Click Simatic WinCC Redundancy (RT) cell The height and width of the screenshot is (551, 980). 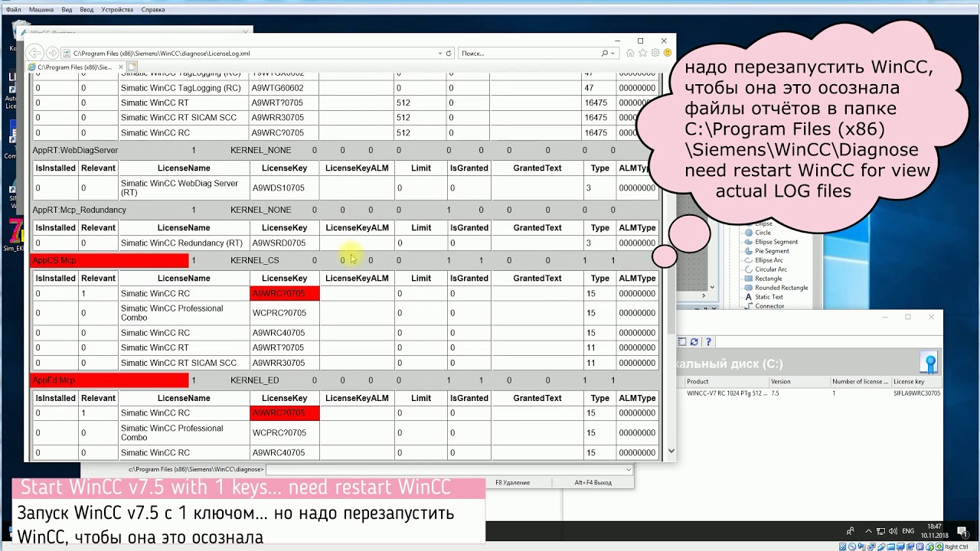pyautogui.click(x=184, y=243)
